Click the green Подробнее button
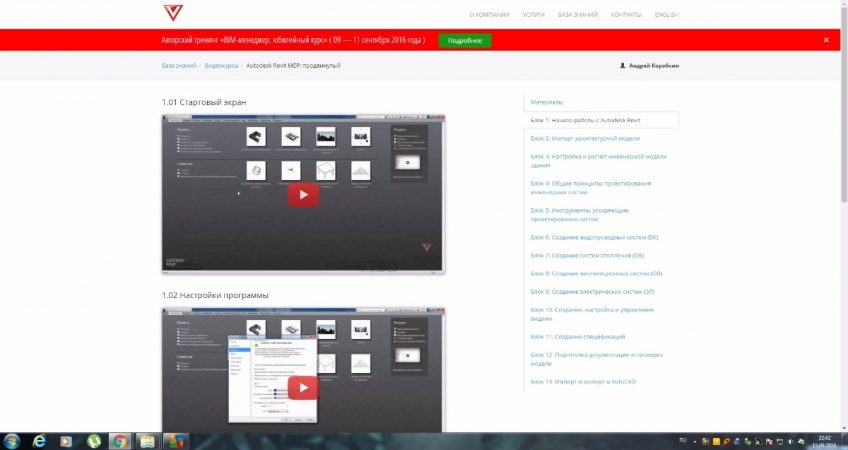 (x=465, y=40)
